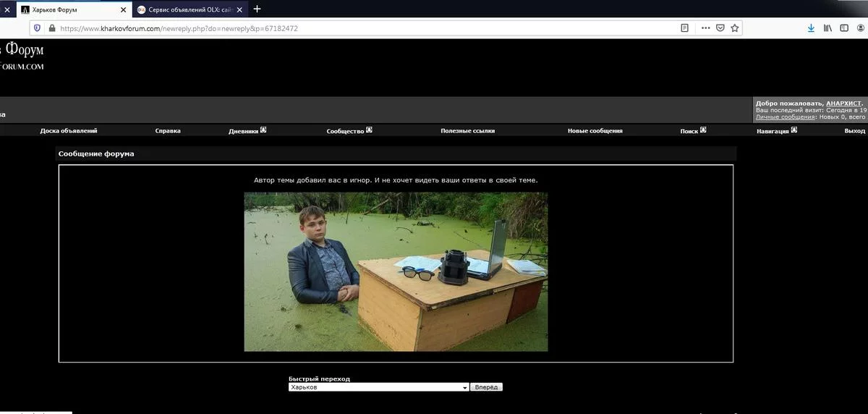Screen dimensions: 868x414
Task: Open Firefox library icon
Action: click(x=827, y=28)
